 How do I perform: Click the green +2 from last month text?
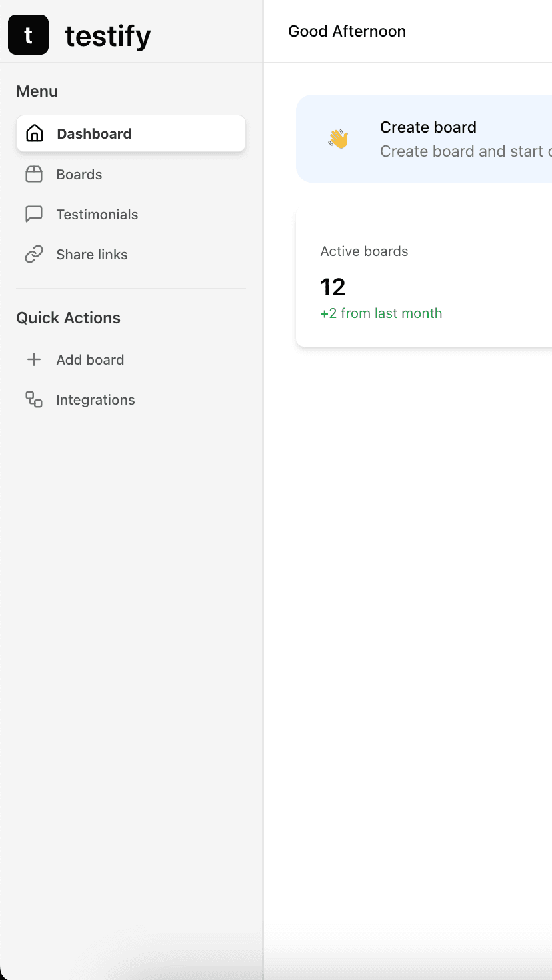pos(381,313)
